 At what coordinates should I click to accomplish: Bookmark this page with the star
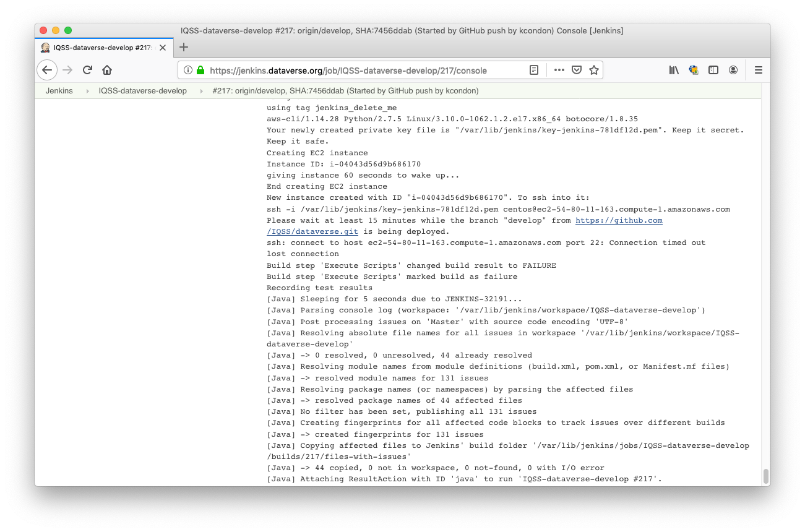coord(593,70)
